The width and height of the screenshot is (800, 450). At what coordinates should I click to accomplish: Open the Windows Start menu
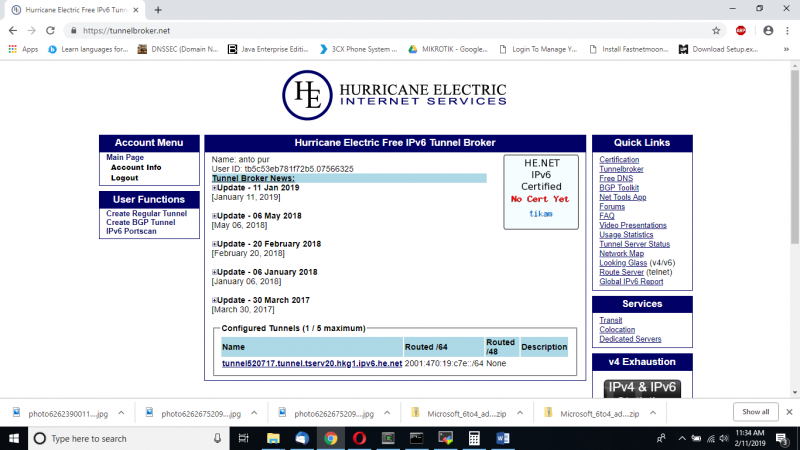pos(14,438)
